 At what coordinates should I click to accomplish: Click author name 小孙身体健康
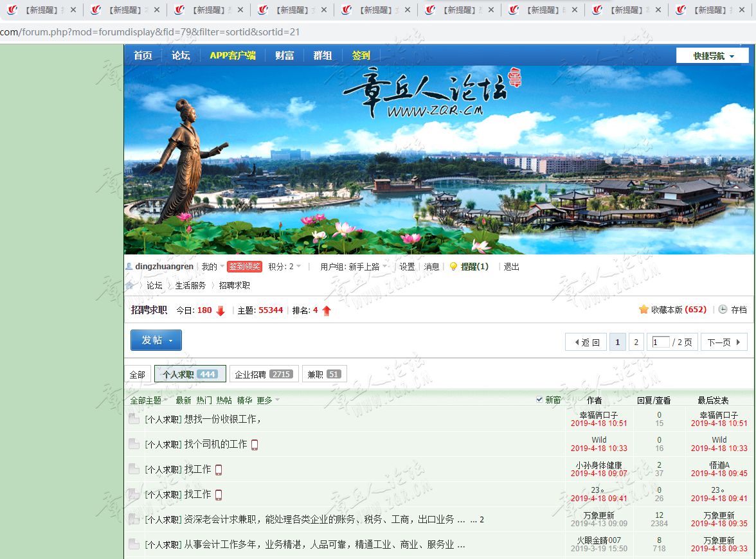coord(599,465)
